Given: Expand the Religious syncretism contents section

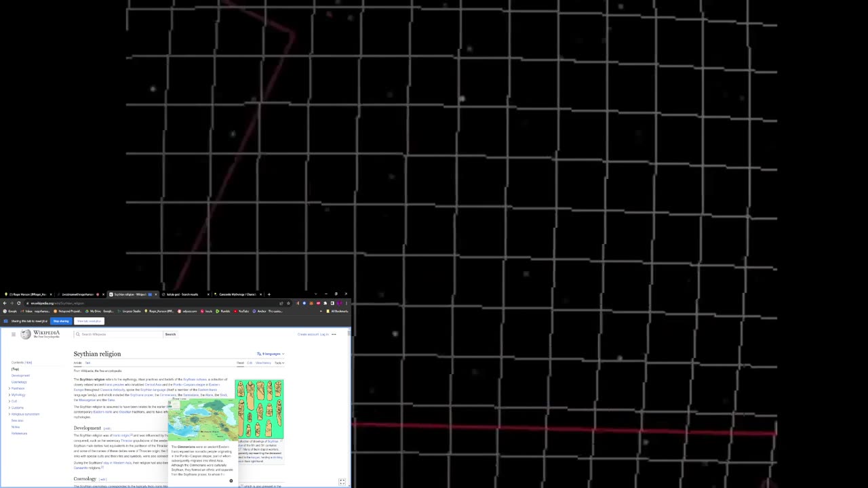Looking at the screenshot, I should tap(9, 414).
